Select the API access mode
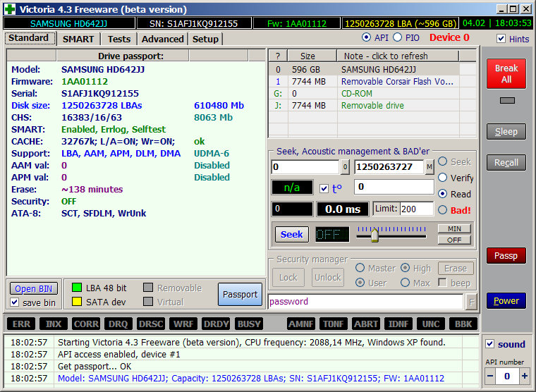 click(366, 37)
